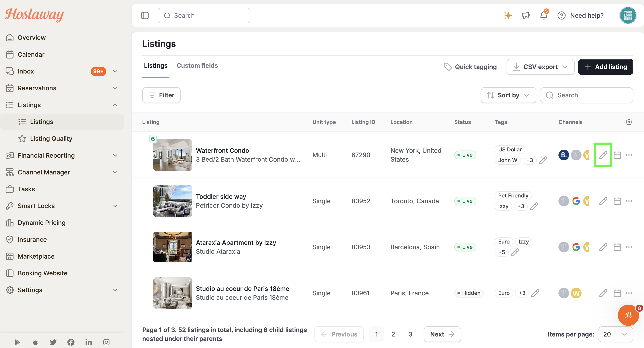Open table column settings gear
This screenshot has height=348, width=644.
tap(629, 122)
